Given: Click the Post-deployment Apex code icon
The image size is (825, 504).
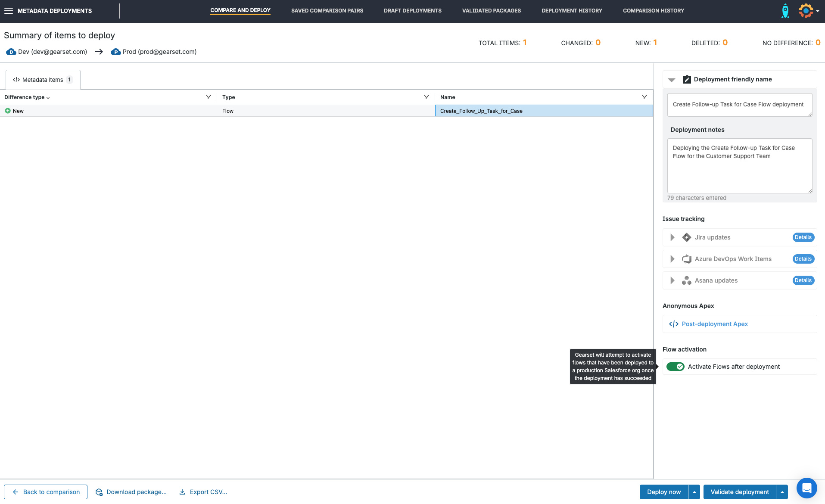Looking at the screenshot, I should (674, 324).
